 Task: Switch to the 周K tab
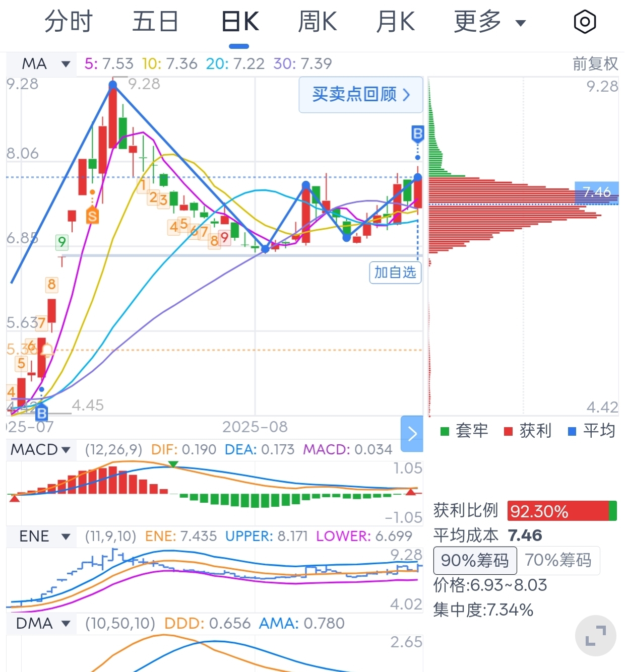pos(317,22)
